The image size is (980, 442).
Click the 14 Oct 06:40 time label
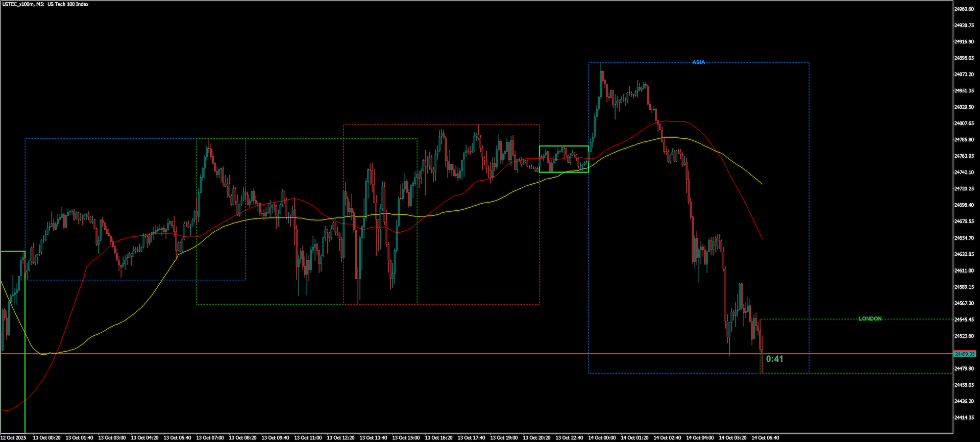click(765, 438)
